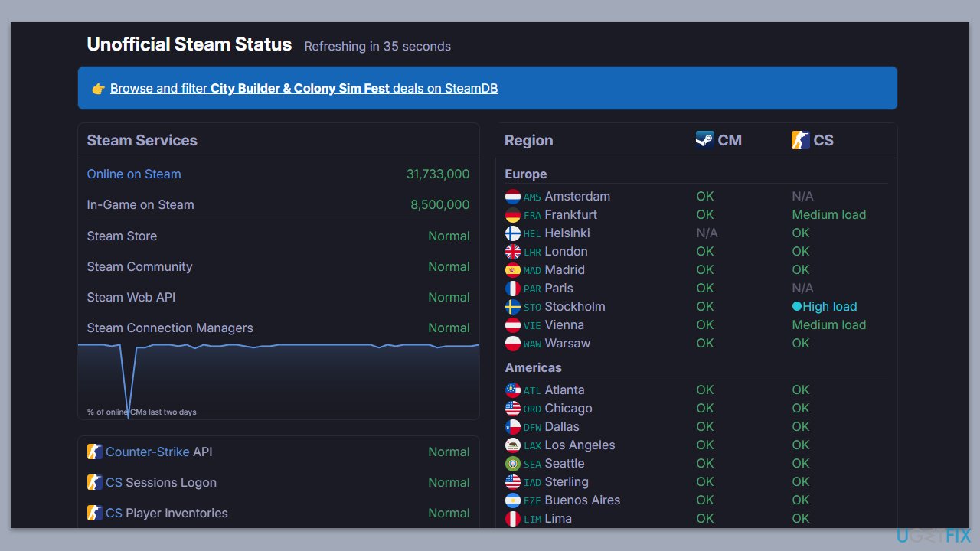This screenshot has height=551, width=980.
Task: Open the Online on Steam link
Action: coord(134,174)
